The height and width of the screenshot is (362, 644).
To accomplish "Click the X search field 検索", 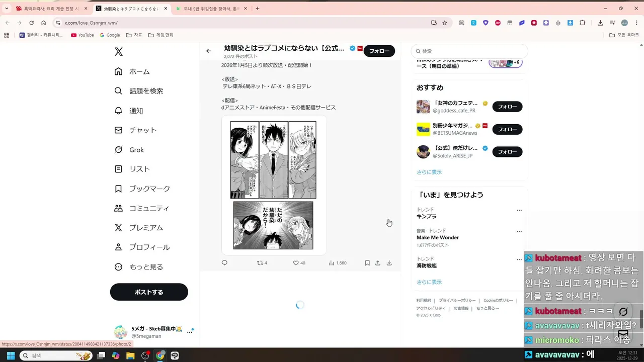I will point(469,51).
